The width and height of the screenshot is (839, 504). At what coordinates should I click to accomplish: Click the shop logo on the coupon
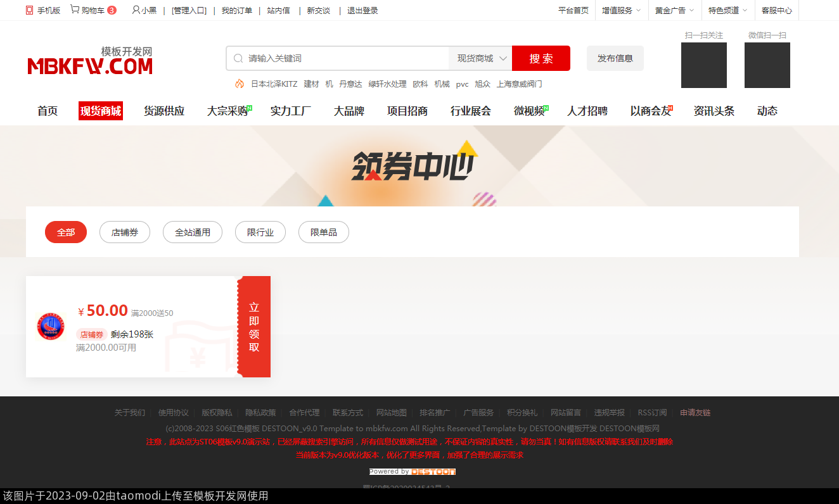point(51,326)
